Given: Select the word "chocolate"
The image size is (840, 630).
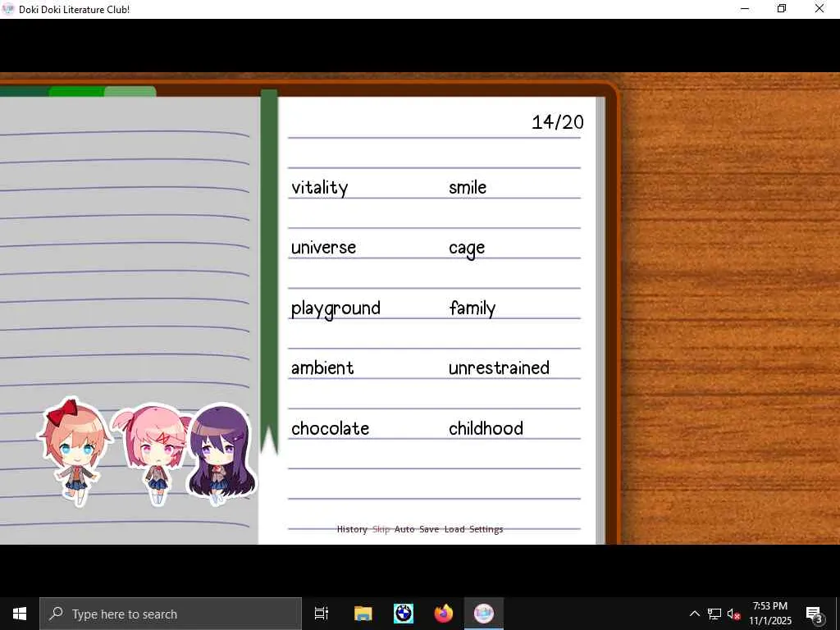Looking at the screenshot, I should (331, 428).
